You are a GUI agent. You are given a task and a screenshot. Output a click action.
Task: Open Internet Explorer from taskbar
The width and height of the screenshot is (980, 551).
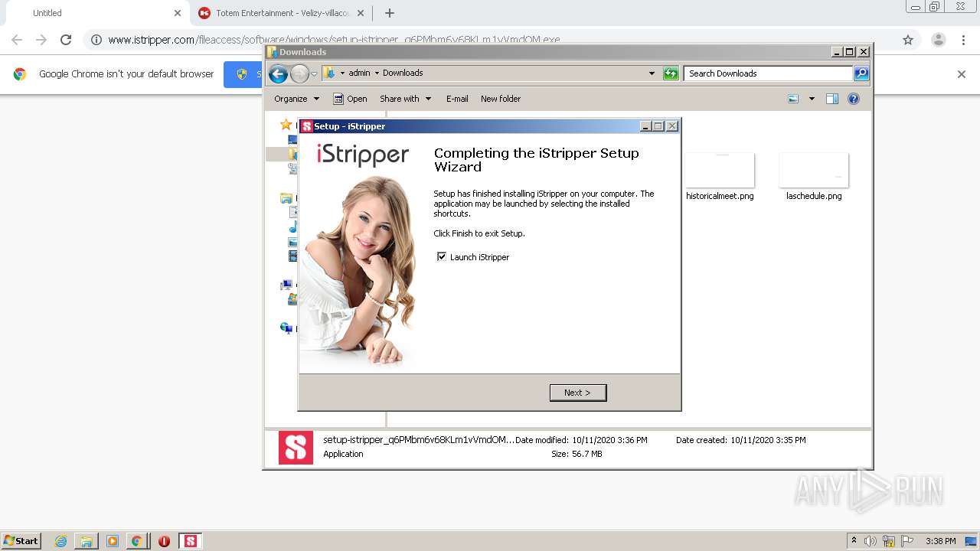point(61,541)
